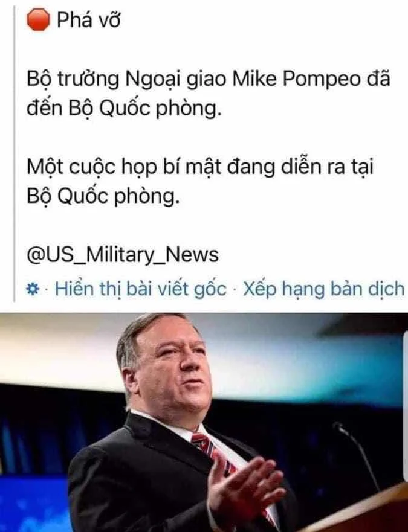Click the words bí mật in the text

[x=192, y=167]
